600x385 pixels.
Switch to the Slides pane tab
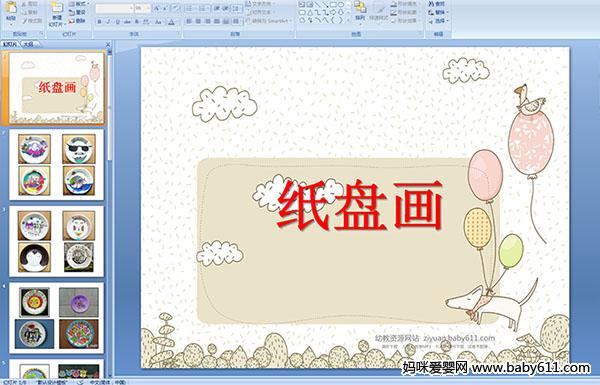point(10,44)
